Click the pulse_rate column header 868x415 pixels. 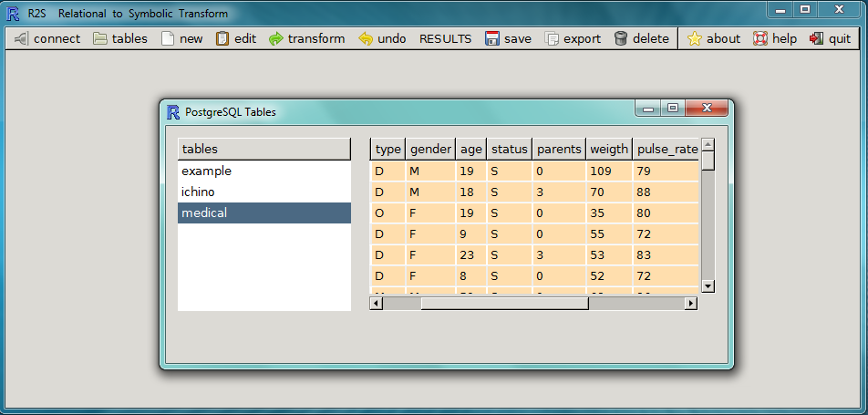666,150
